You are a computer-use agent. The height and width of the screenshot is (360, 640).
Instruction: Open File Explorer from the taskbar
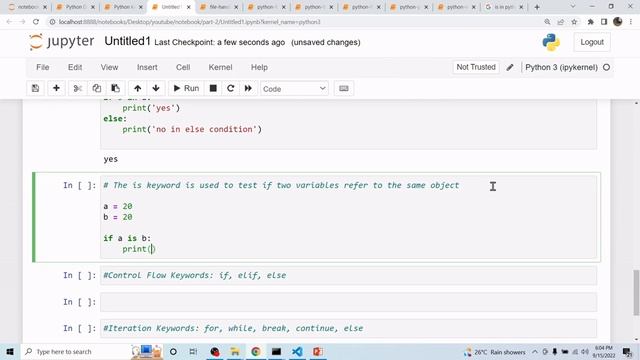[235, 351]
